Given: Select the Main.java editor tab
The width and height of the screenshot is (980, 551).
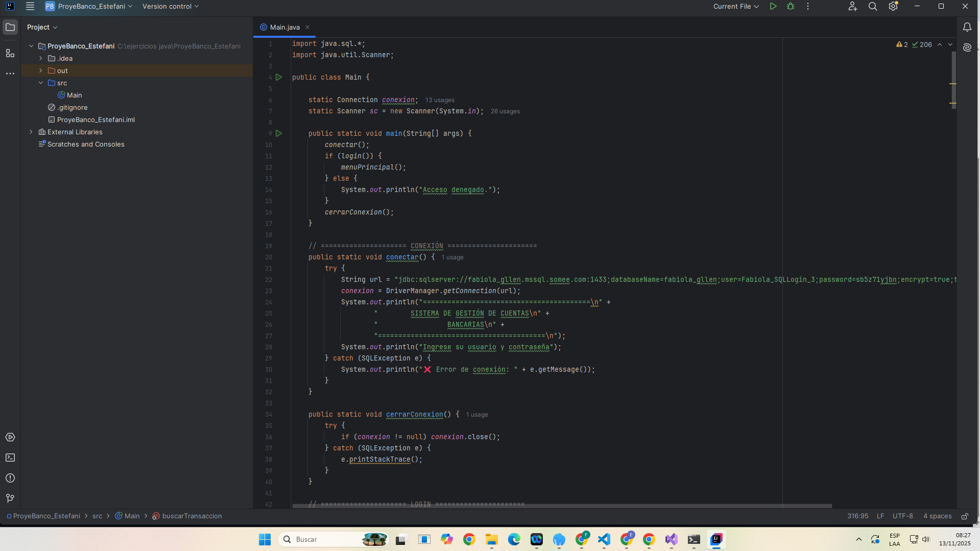Looking at the screenshot, I should [x=284, y=28].
